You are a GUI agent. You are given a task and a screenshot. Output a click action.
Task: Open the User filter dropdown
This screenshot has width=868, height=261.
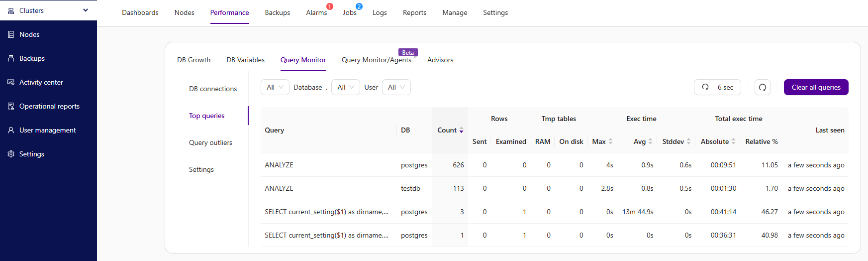tap(396, 87)
